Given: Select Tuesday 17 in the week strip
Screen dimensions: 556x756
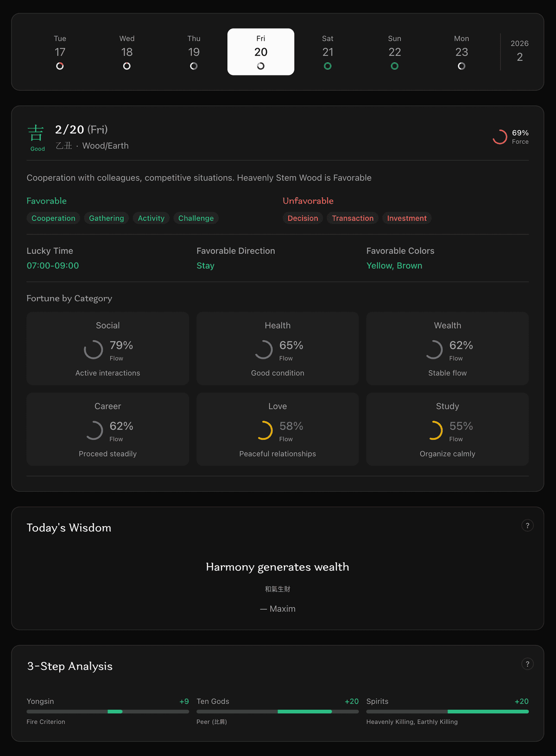Looking at the screenshot, I should [60, 52].
